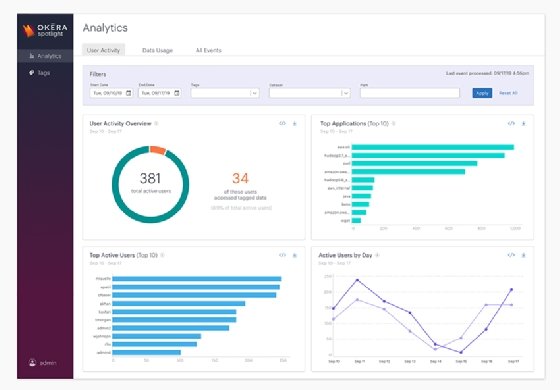
Task: Click the top bar in Top Active Users
Action: point(196,279)
